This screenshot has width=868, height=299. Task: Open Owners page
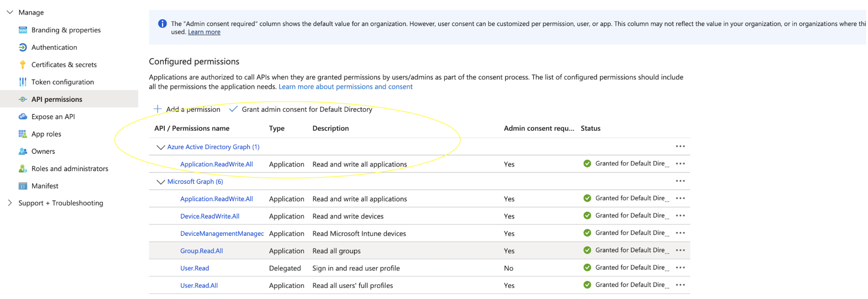[x=43, y=151]
